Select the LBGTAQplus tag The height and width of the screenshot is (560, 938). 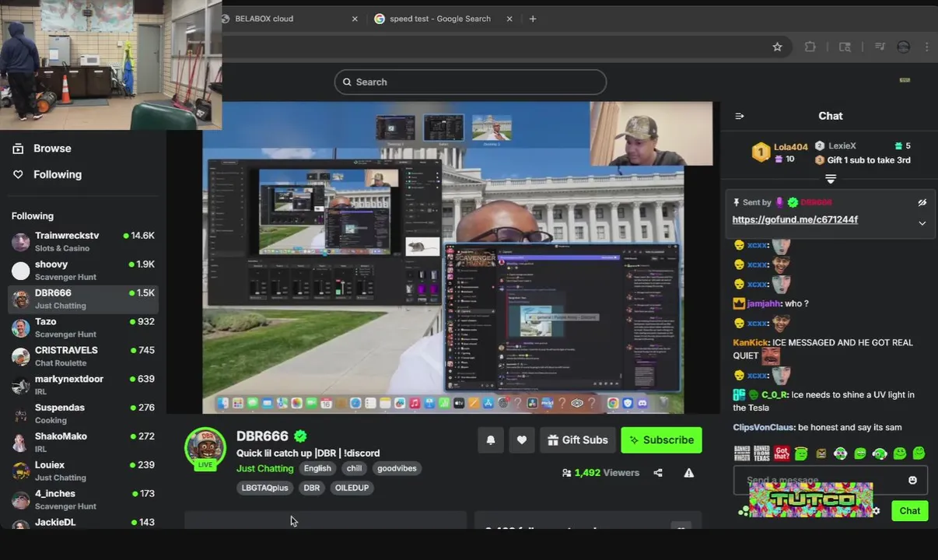265,488
